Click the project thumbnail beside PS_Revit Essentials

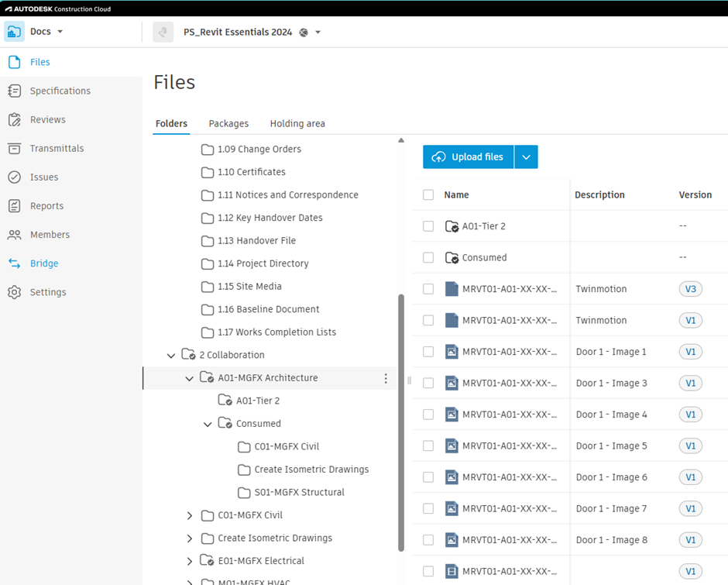pos(163,32)
